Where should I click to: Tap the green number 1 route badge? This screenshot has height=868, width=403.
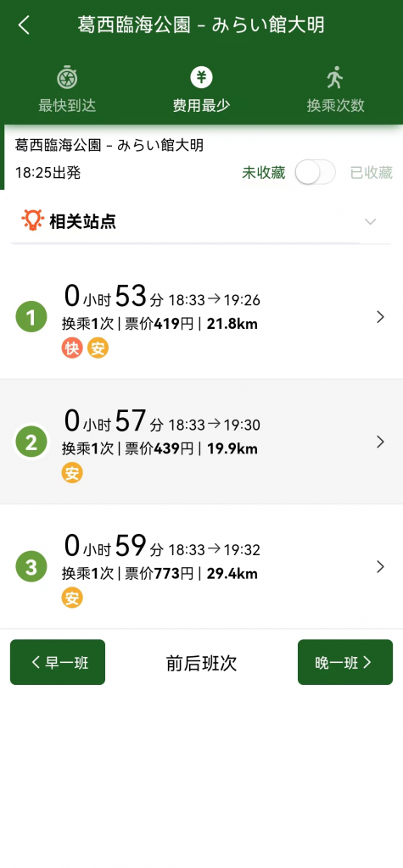31,317
